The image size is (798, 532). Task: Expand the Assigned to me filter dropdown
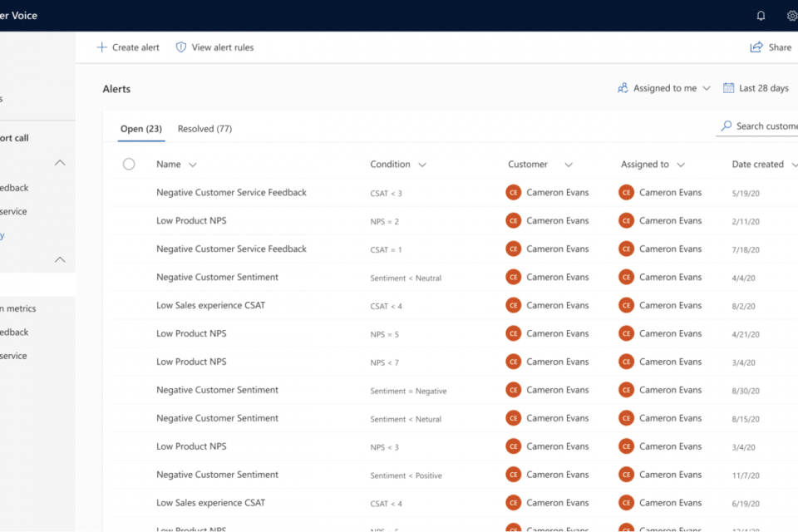pyautogui.click(x=707, y=88)
